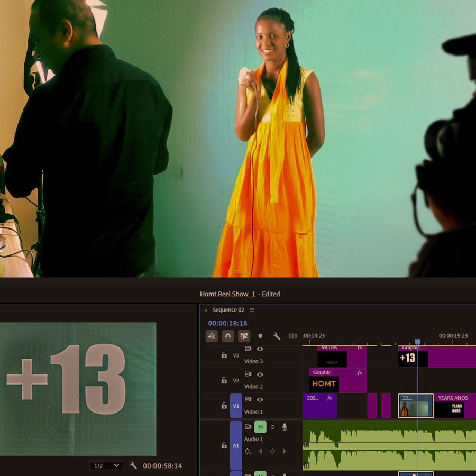Image resolution: width=476 pixels, height=476 pixels.
Task: Toggle closed captions CC button
Action: coord(292,336)
